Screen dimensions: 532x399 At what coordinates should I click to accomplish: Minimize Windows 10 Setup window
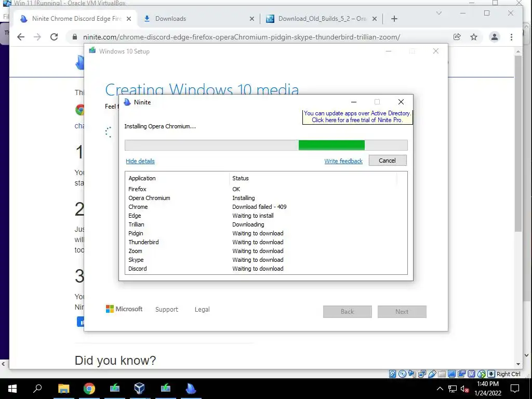[x=389, y=51]
